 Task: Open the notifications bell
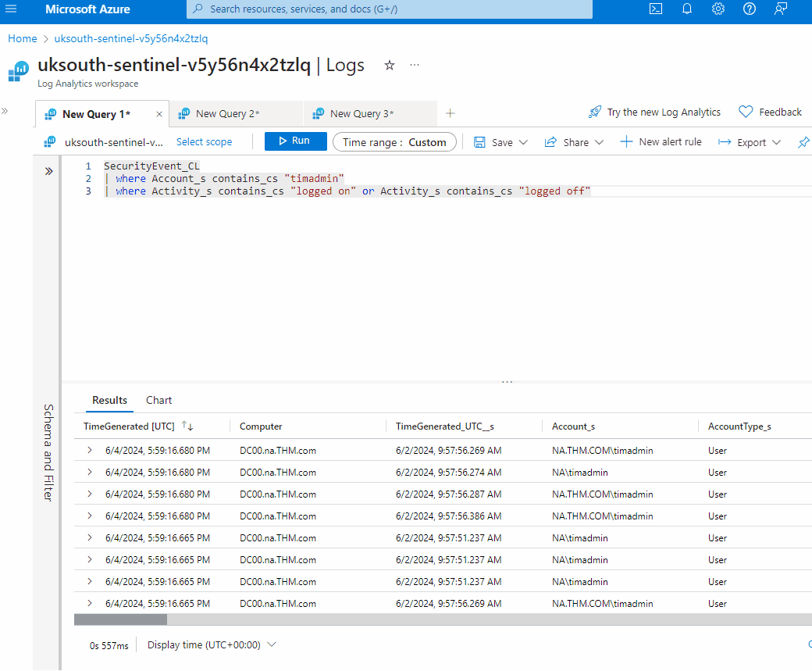tap(686, 9)
